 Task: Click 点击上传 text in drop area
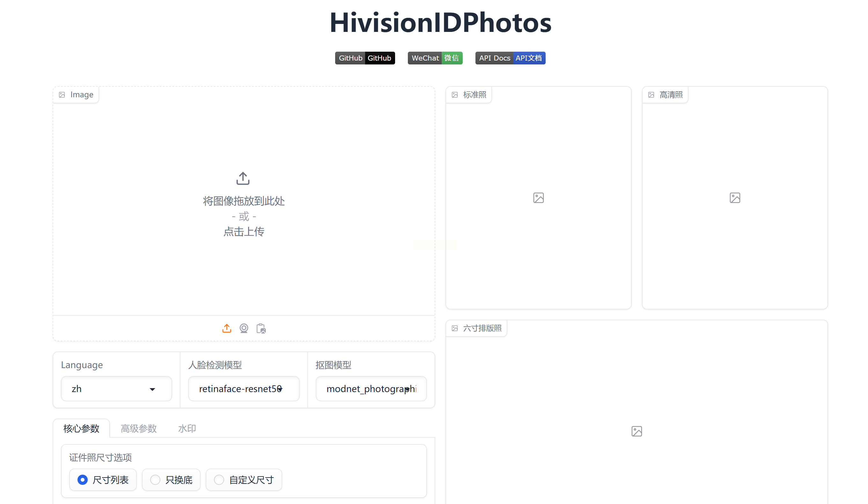coord(244,232)
